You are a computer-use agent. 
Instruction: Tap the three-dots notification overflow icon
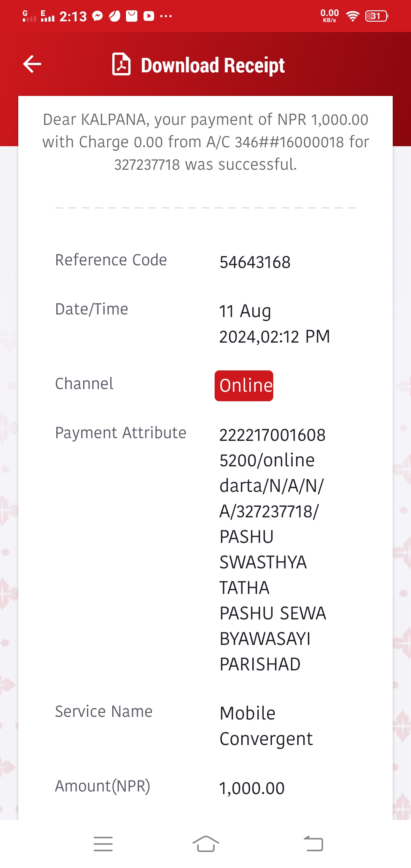click(166, 16)
